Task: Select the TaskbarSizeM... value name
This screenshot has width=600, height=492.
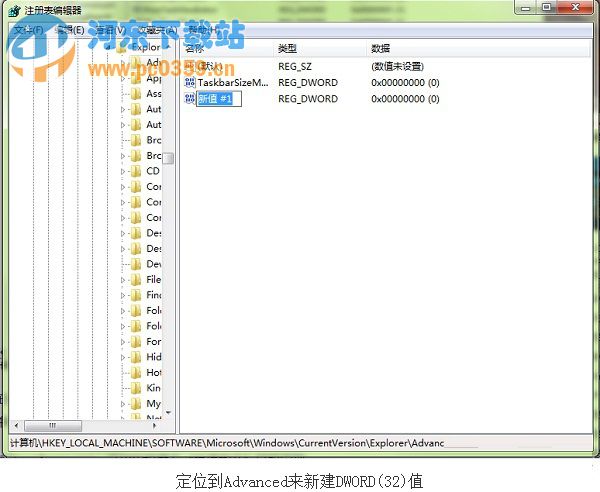Action: click(233, 82)
